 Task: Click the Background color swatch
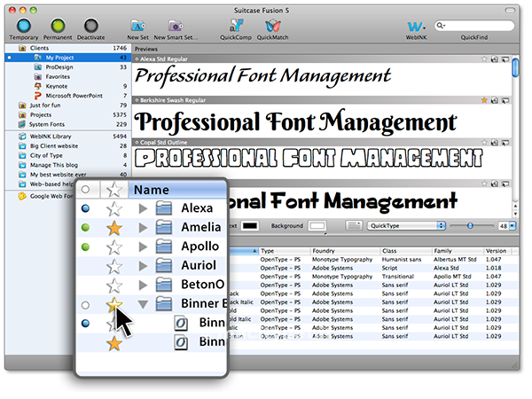(x=317, y=227)
